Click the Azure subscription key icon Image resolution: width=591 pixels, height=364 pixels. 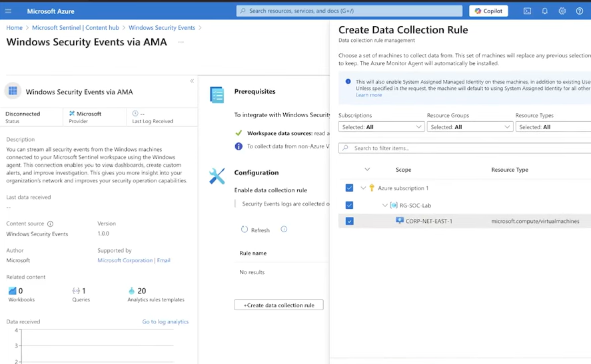click(x=372, y=188)
